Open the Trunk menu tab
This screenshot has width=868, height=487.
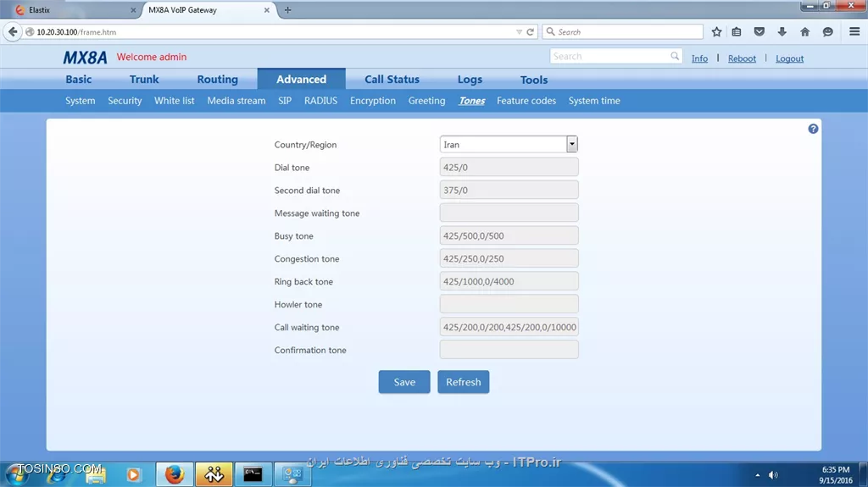[144, 79]
